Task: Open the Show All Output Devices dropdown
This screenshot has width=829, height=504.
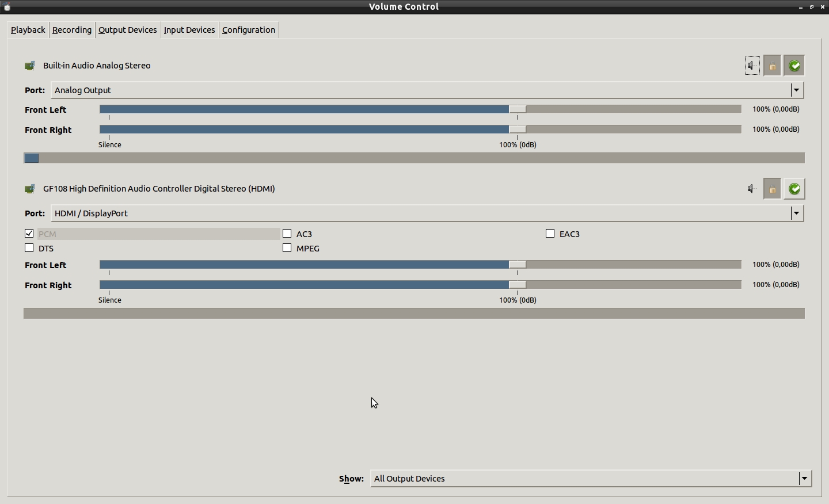Action: tap(804, 479)
